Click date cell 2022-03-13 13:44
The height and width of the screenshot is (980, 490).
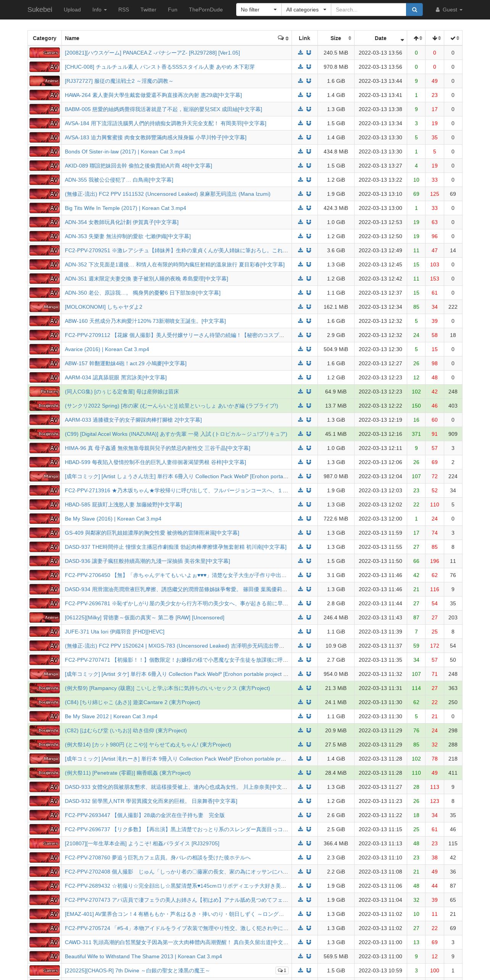(380, 81)
